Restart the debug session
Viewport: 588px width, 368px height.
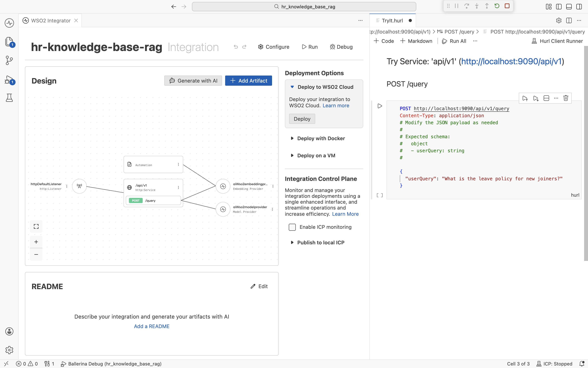click(x=497, y=6)
